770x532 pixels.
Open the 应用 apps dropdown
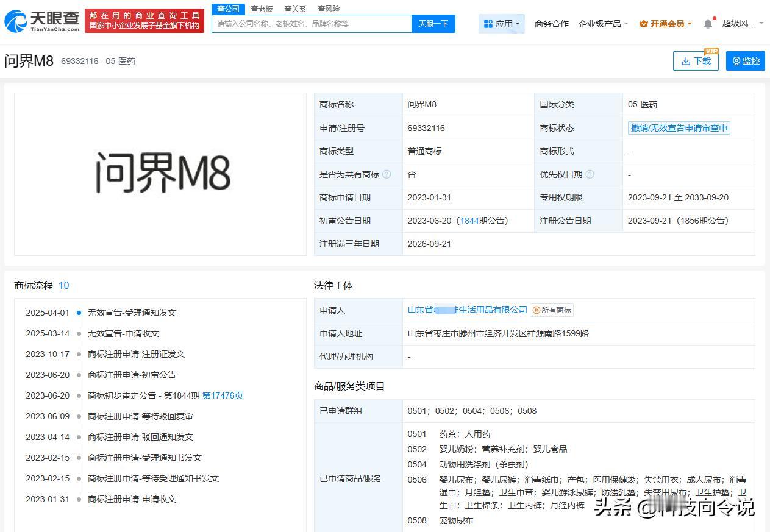tap(501, 24)
